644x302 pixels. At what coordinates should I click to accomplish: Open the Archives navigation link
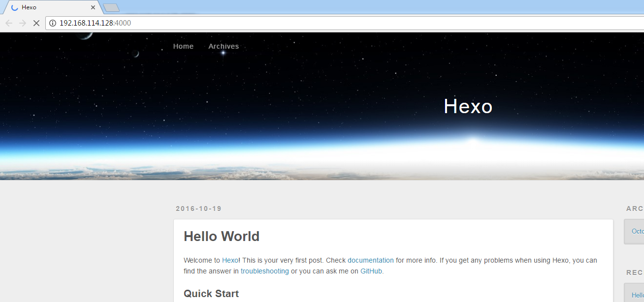[x=224, y=46]
